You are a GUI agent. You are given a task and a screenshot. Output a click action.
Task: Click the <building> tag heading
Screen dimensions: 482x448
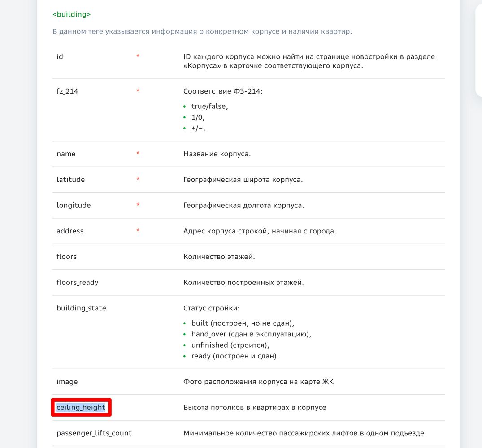coord(72,14)
